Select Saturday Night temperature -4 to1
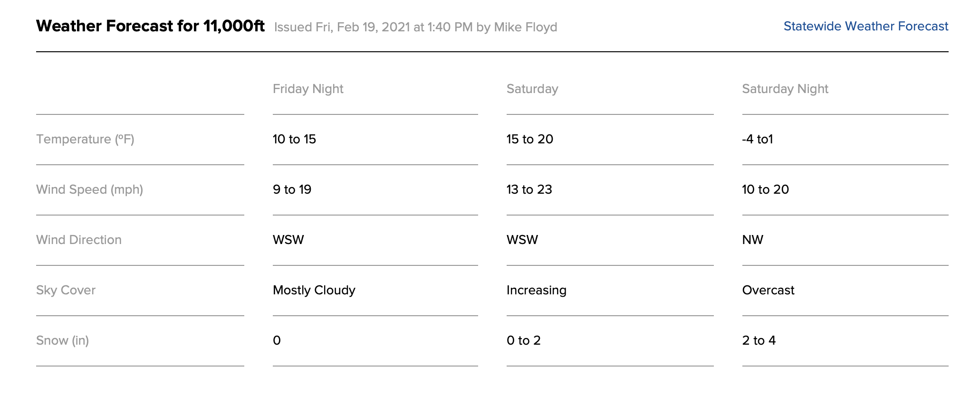Screen dimensions: 980x395 [758, 139]
